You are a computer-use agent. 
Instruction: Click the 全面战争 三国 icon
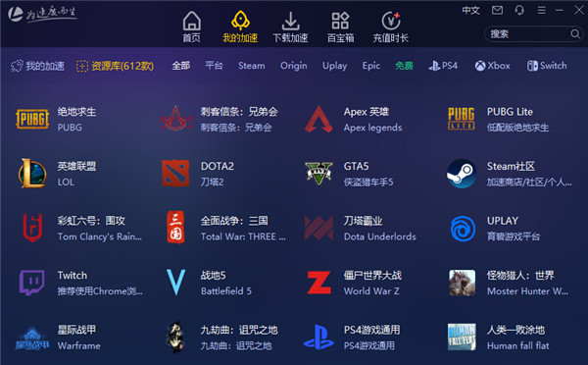175,228
